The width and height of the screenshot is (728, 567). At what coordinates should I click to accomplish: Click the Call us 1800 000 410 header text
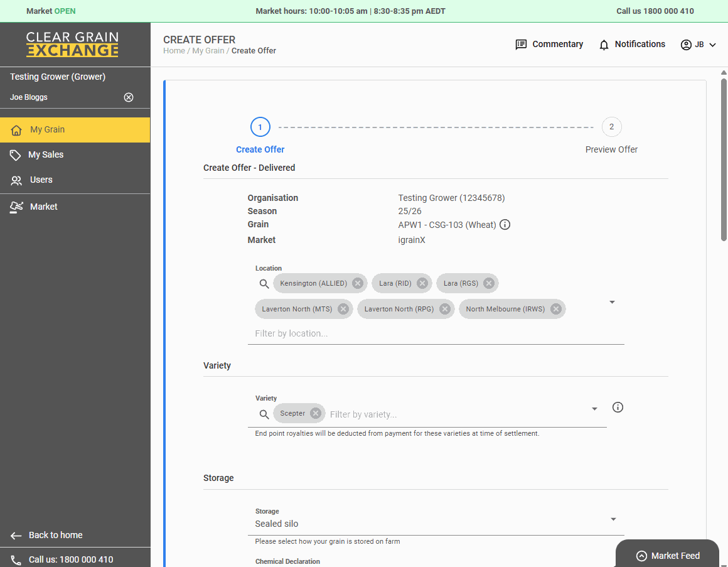click(x=655, y=11)
